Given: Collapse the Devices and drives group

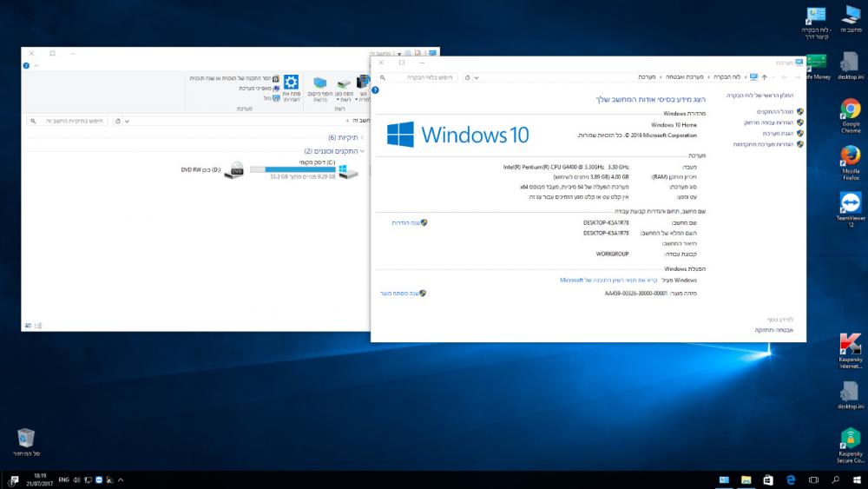Looking at the screenshot, I should (363, 151).
